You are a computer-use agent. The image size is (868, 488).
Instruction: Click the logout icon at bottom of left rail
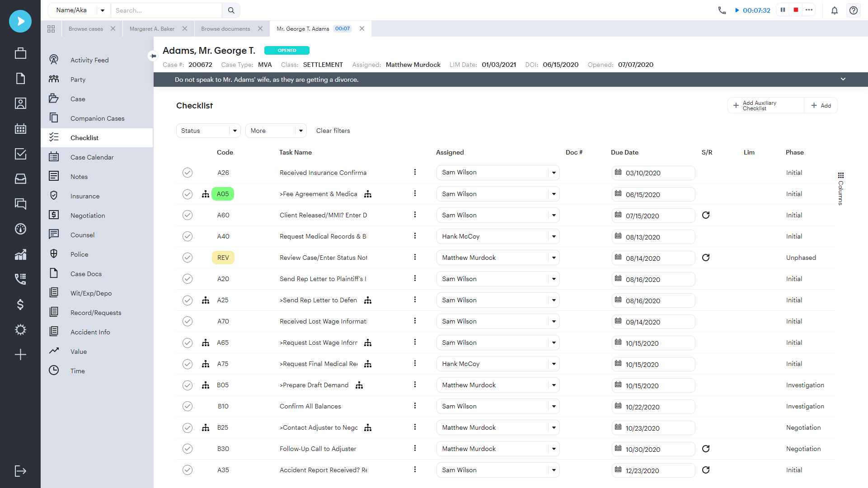pyautogui.click(x=20, y=471)
